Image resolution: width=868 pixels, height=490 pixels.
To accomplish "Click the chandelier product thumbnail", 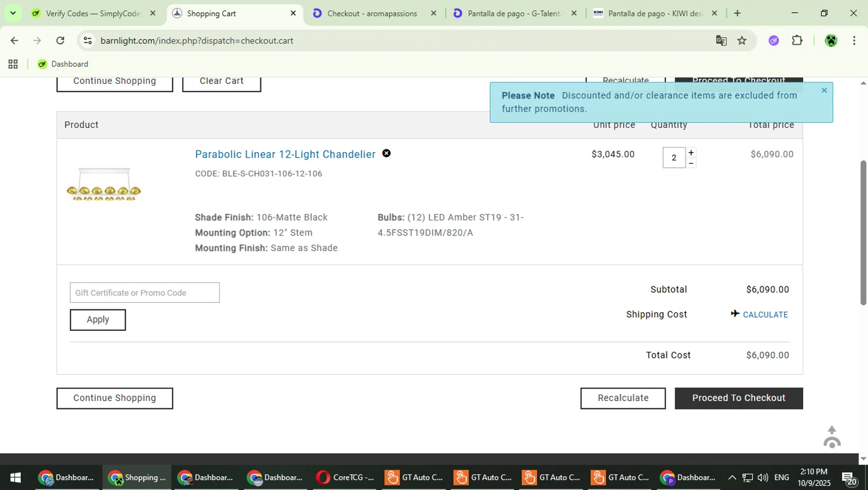I will [x=104, y=185].
